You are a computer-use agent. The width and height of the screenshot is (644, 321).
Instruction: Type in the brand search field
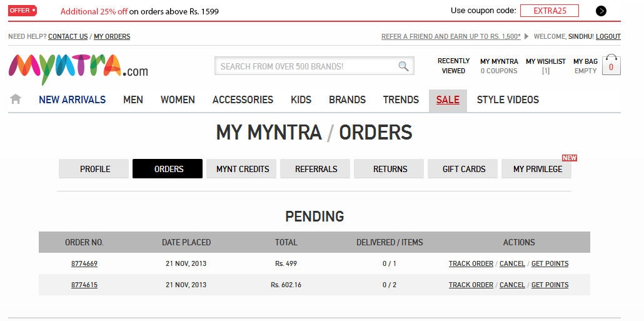click(306, 66)
